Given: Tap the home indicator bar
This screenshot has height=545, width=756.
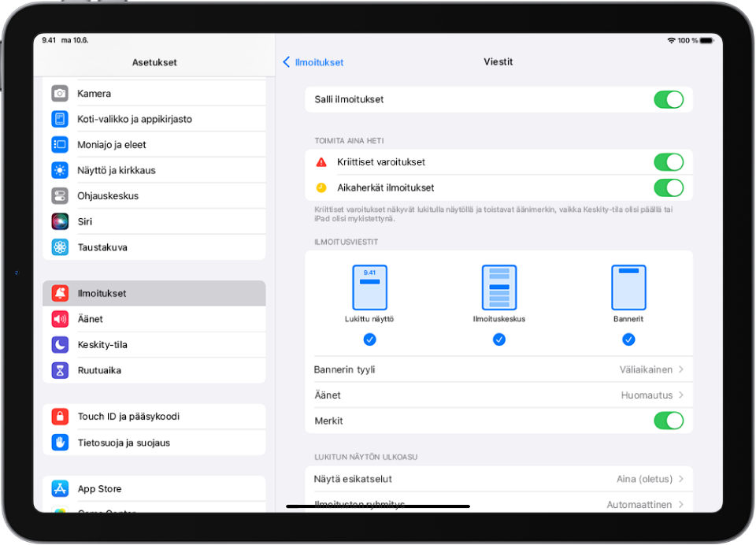Looking at the screenshot, I should tap(378, 506).
